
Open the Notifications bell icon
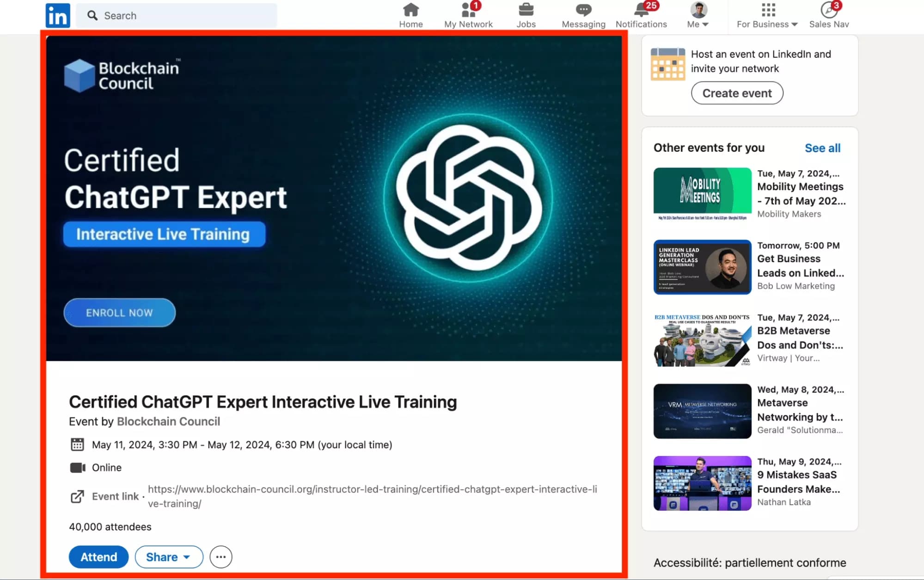click(641, 10)
